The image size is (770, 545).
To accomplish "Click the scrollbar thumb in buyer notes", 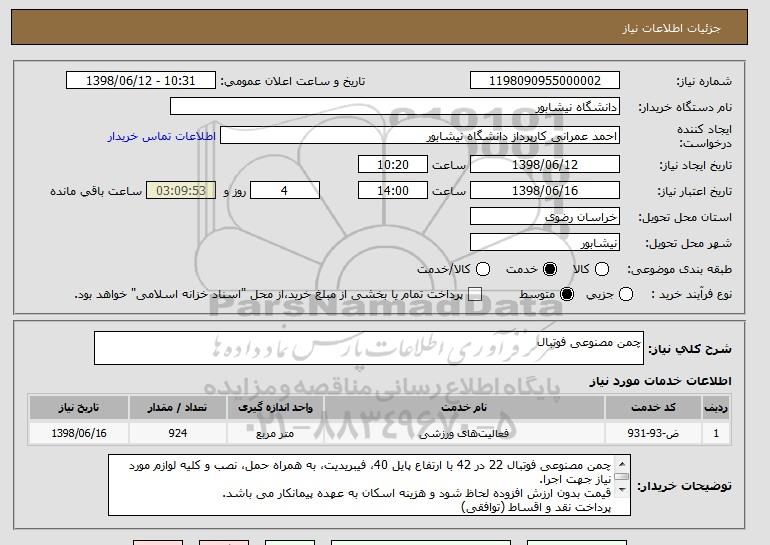I will coord(622,476).
